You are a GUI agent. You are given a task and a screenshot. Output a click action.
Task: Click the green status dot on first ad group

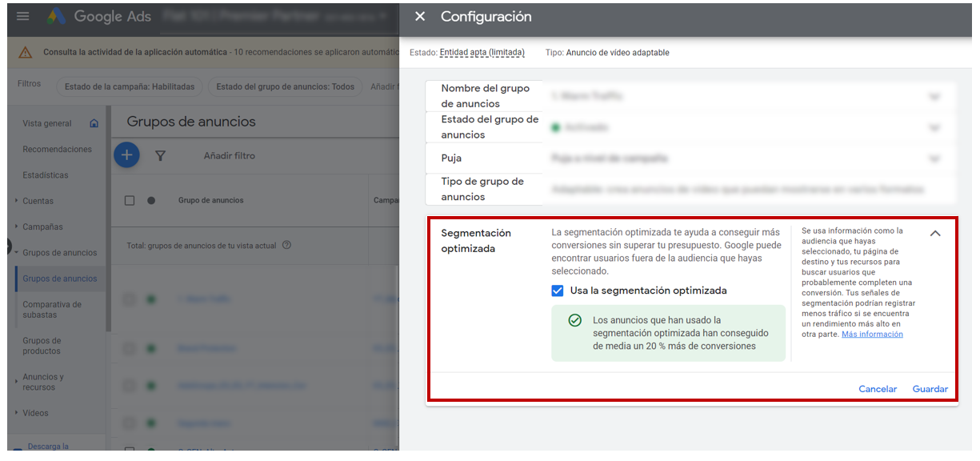(x=151, y=298)
